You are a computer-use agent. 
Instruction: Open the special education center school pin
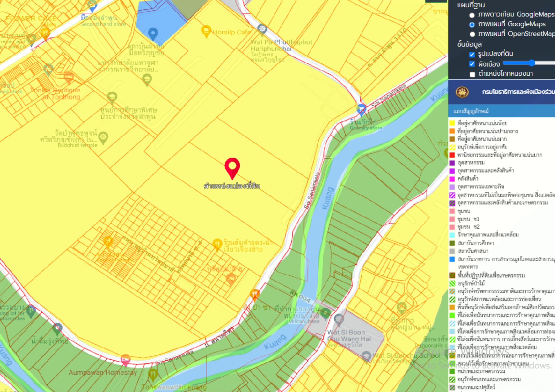click(112, 98)
